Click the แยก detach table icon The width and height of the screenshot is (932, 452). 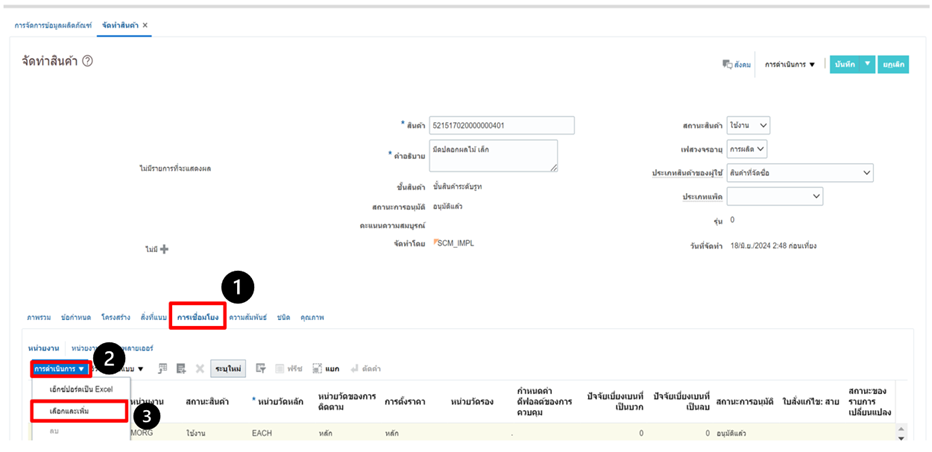[x=326, y=369]
